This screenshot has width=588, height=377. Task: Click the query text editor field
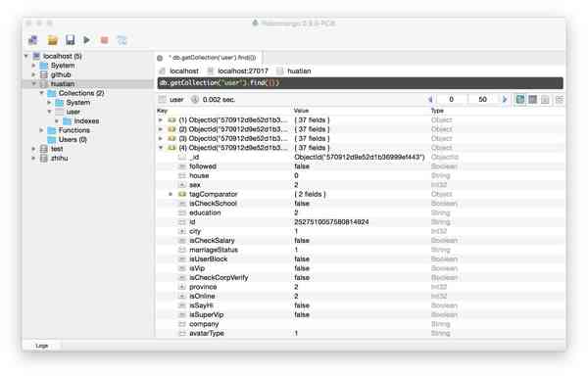pyautogui.click(x=360, y=83)
